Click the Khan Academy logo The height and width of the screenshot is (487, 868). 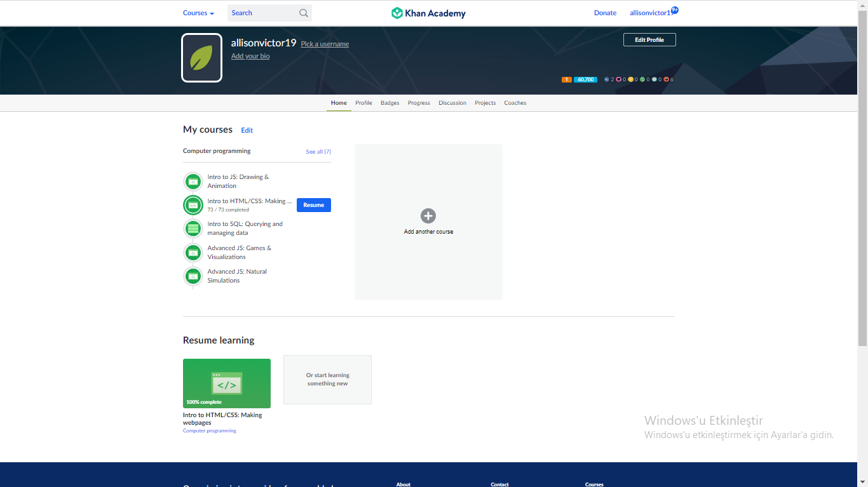[x=428, y=13]
